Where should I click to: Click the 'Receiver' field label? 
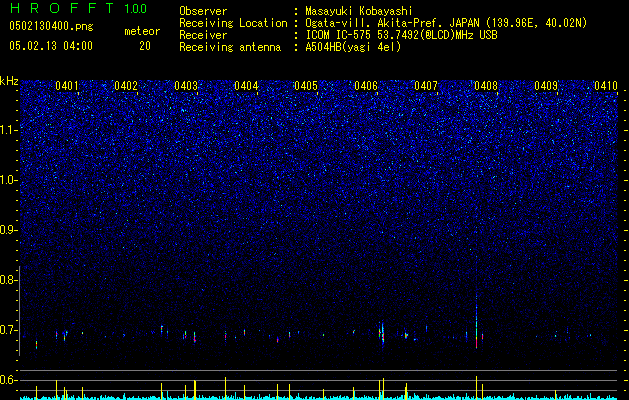203,35
